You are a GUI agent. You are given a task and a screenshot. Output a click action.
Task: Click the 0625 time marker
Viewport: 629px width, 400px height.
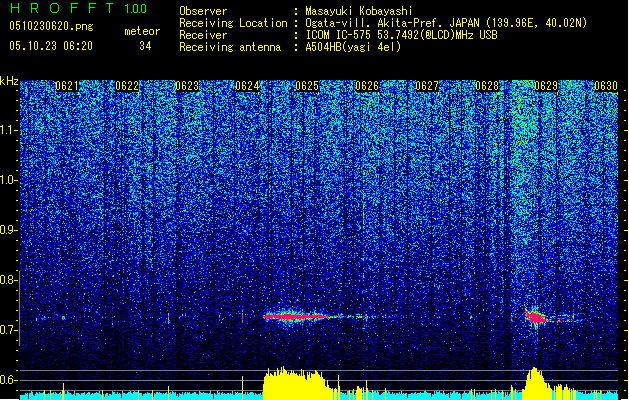307,86
